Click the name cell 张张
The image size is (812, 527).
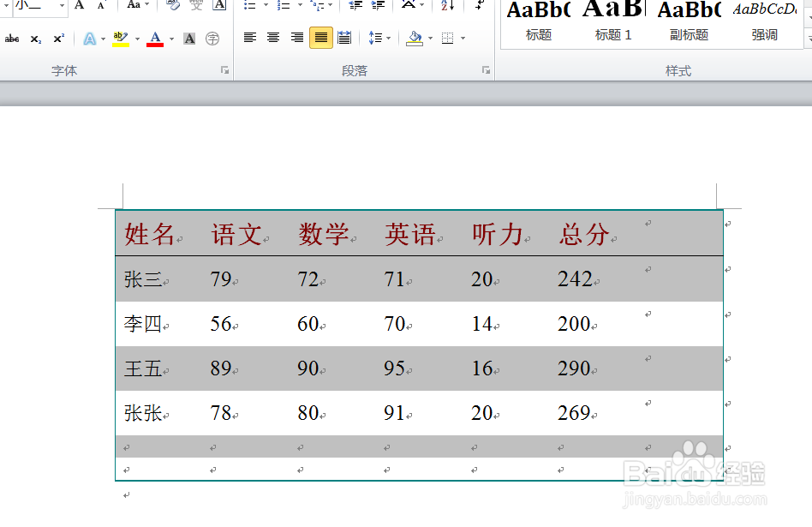pos(143,413)
